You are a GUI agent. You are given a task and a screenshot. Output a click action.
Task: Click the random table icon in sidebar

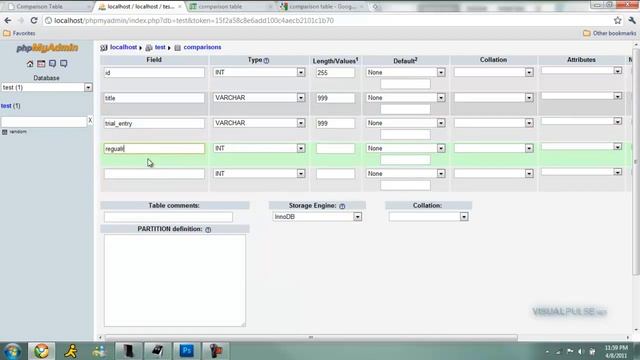4,132
